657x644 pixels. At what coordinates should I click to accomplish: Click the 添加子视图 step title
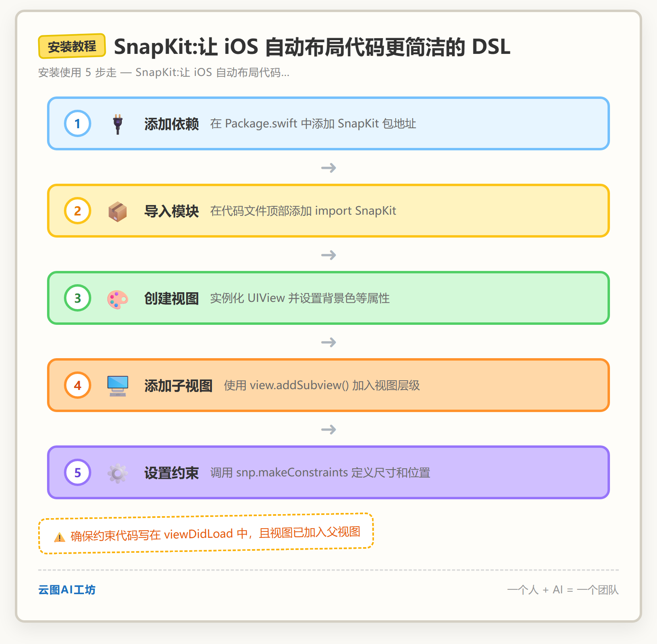[179, 386]
